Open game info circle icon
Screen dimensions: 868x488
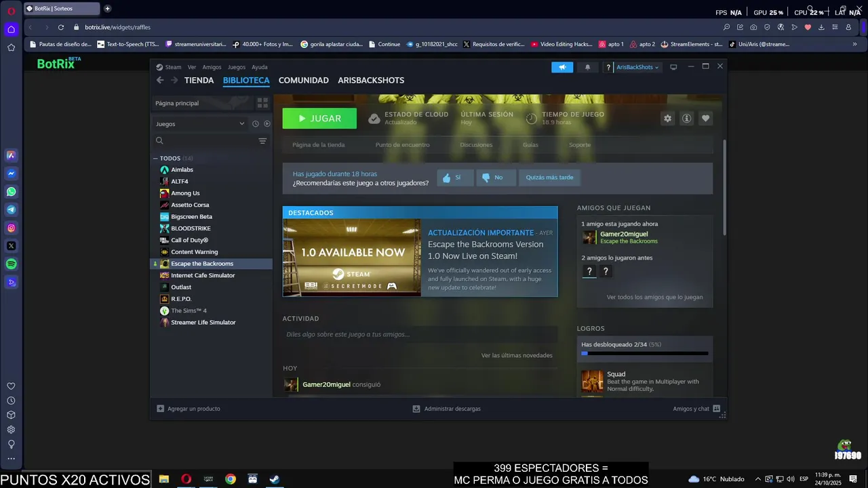point(686,119)
